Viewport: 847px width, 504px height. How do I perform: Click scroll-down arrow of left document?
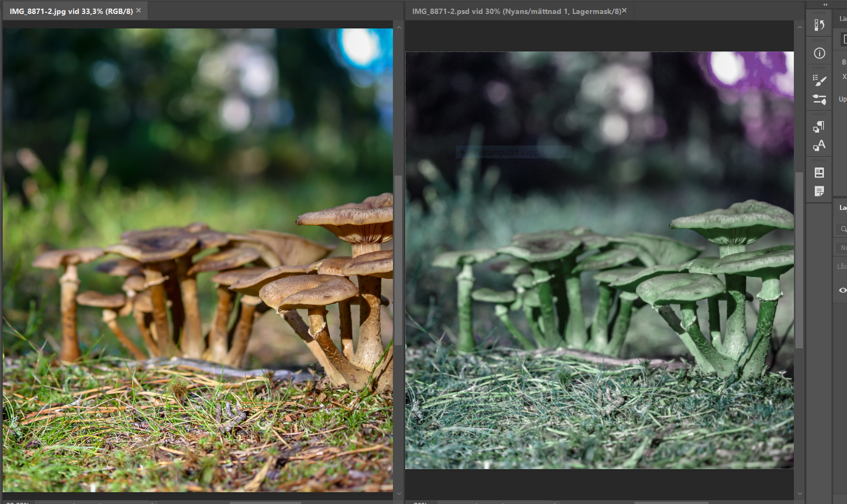coord(398,493)
